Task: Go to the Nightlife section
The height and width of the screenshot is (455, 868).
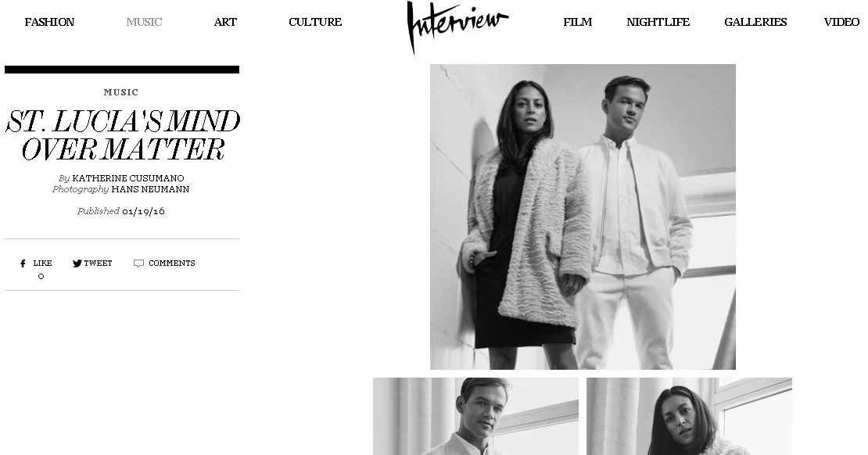Action: point(658,22)
